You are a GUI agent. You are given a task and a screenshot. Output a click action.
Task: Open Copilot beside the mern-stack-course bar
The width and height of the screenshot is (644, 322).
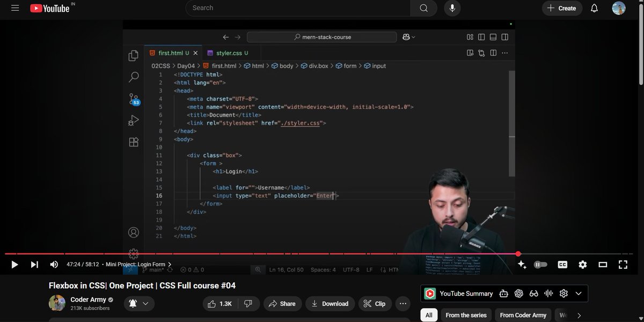point(406,36)
